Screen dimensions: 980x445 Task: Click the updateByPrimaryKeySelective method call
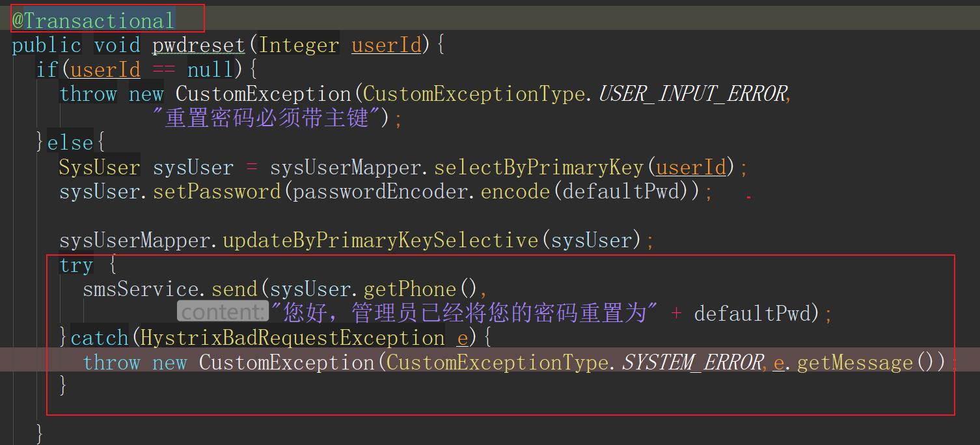point(381,241)
